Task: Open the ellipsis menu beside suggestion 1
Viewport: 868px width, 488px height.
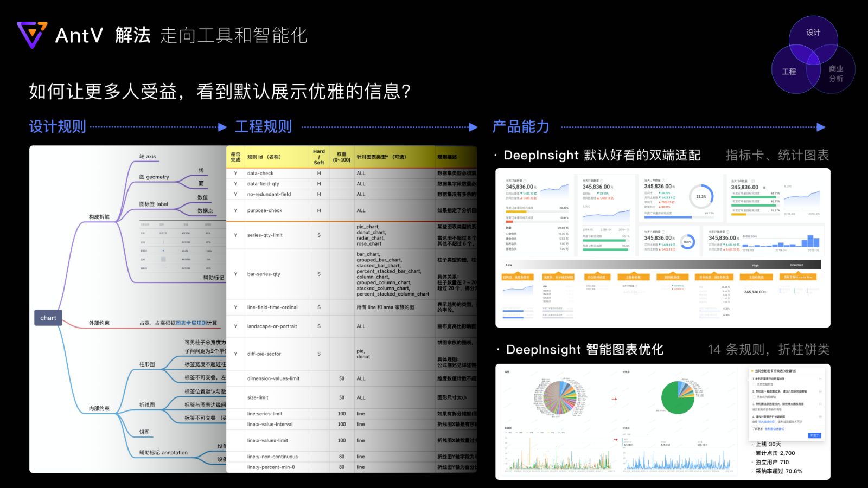Action: click(x=820, y=378)
